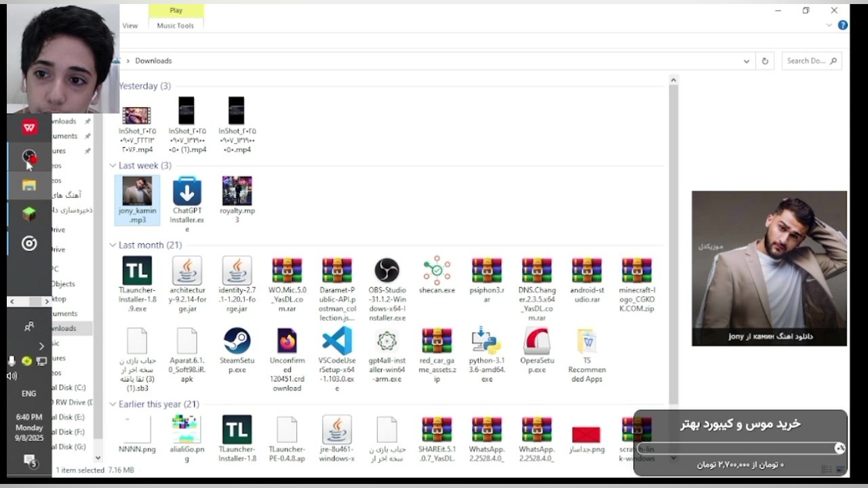Open the screen recorder taskbar icon

[x=29, y=157]
